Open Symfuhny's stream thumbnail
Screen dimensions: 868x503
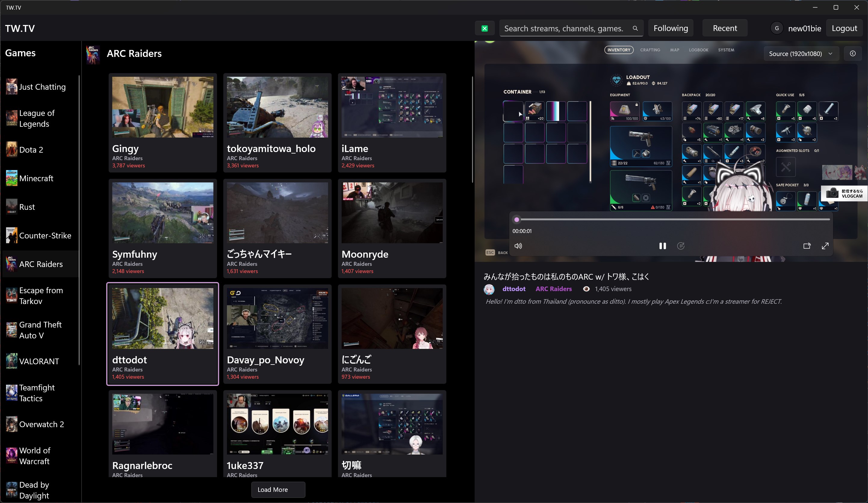[163, 213]
